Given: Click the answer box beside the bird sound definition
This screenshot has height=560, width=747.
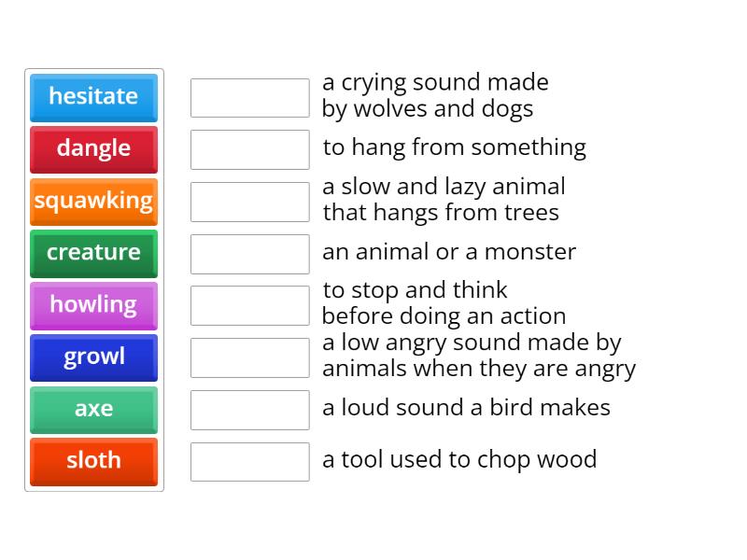Looking at the screenshot, I should 249,409.
